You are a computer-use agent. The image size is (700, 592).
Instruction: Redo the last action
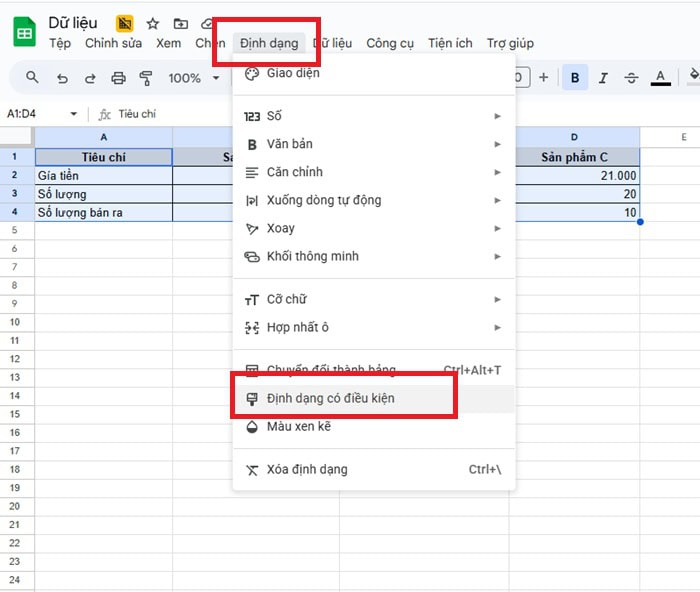[90, 79]
